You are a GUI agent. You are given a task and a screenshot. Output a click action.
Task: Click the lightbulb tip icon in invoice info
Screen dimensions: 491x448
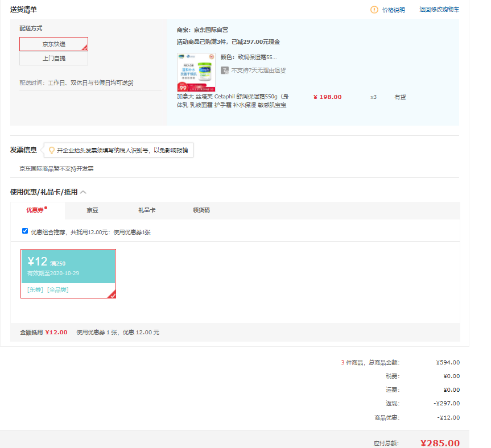(x=52, y=151)
